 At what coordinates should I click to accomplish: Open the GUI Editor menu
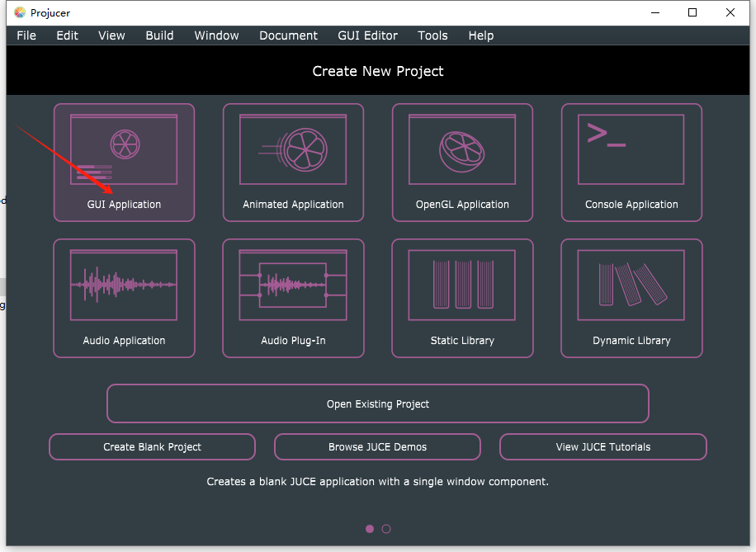point(368,35)
